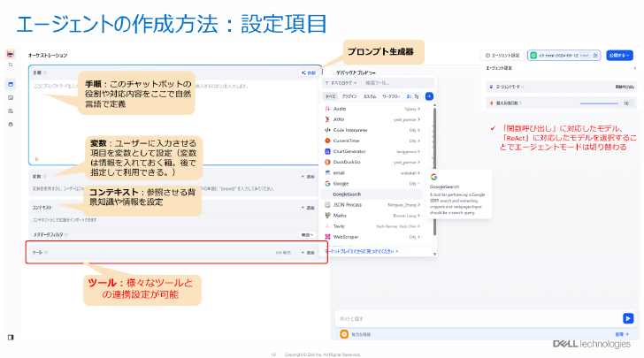Click inside the 手順 prompt text area
Viewport: 644px width, 358px height.
point(175,121)
